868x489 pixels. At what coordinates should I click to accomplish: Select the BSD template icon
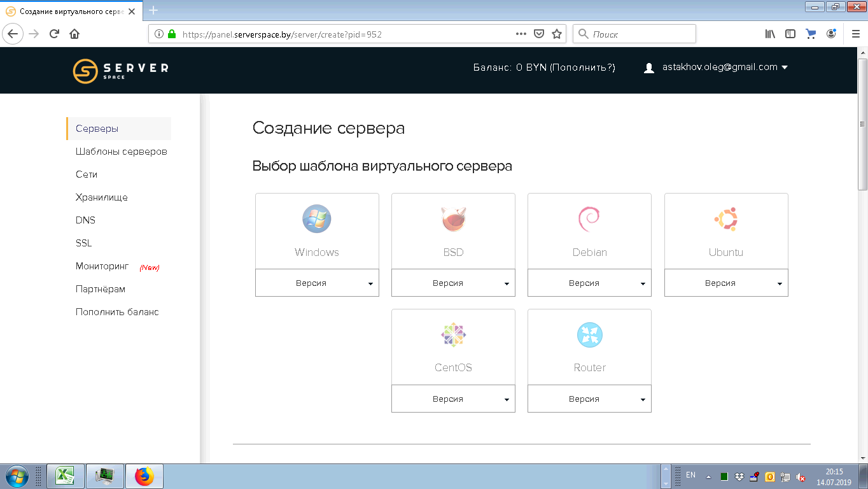point(453,219)
